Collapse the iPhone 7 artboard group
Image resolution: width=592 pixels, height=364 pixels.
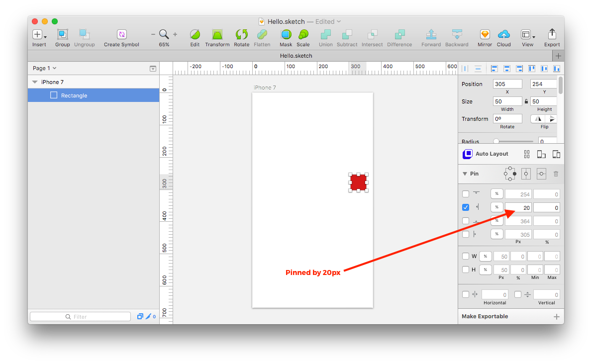(x=35, y=82)
